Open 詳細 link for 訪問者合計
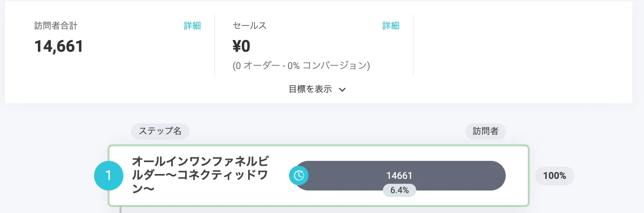 (192, 25)
